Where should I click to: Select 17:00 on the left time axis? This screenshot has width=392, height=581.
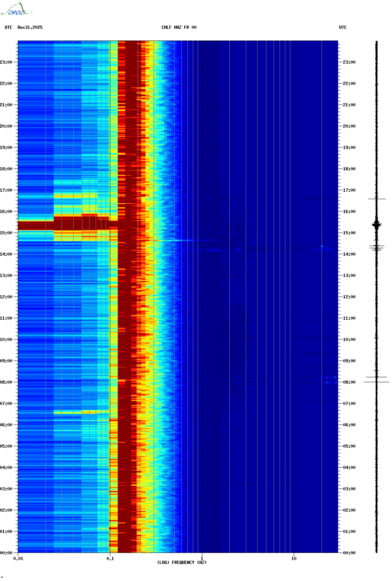[6, 190]
